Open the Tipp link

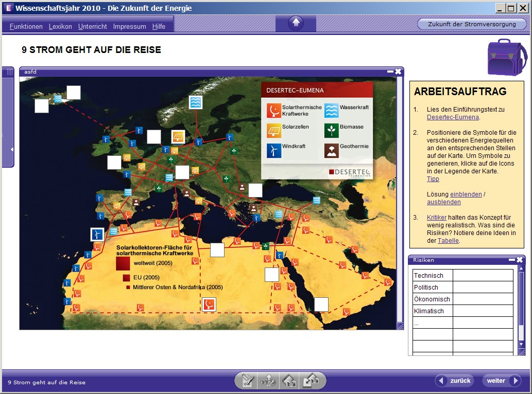[433, 179]
